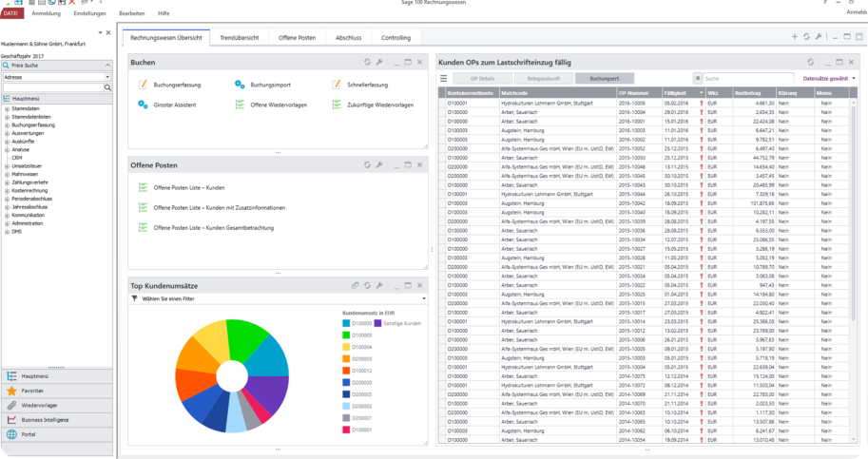The width and height of the screenshot is (868, 459).
Task: Open 'Wählen Sie einen Filter' dropdown
Action: coord(424,298)
